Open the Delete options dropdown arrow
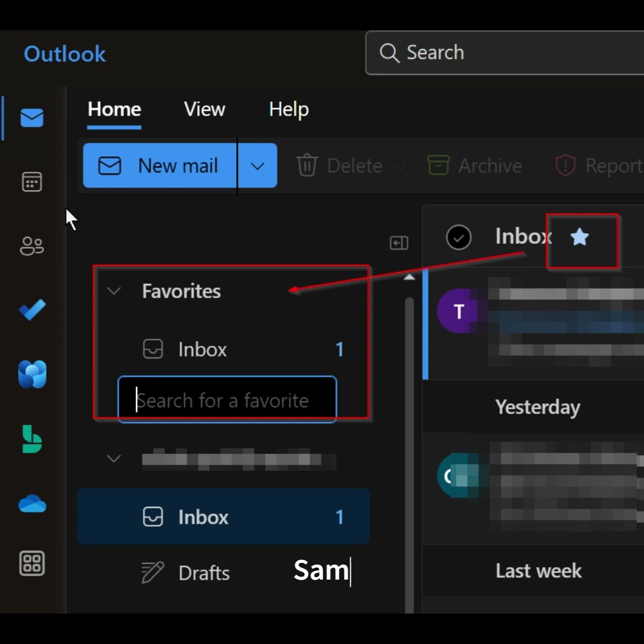Screen dimensions: 644x644 tap(400, 166)
